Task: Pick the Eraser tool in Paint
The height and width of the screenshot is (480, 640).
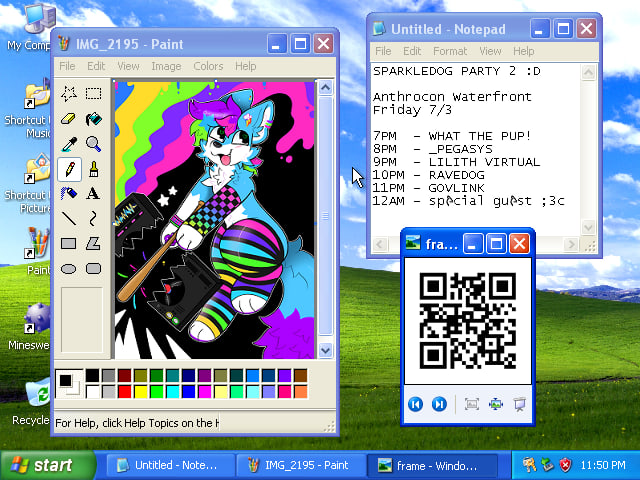Action: (69, 119)
